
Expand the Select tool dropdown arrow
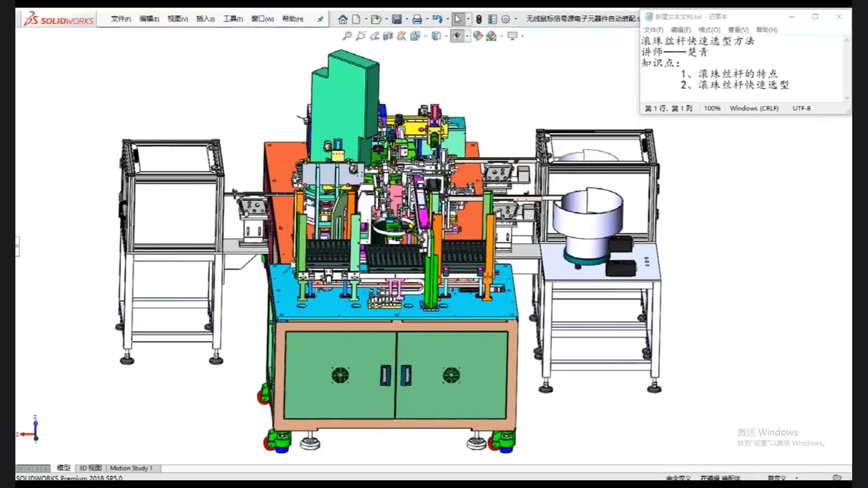coord(468,19)
